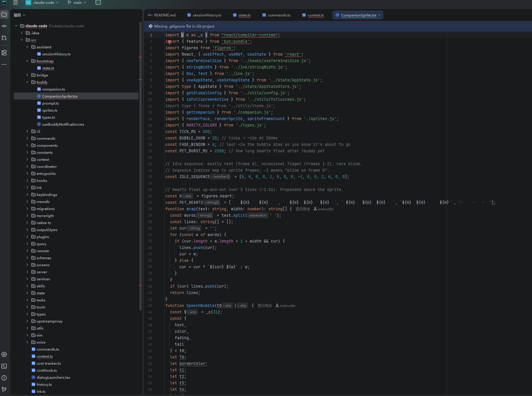Open the Commit tool window icon
This screenshot has height=396, width=532.
[4, 26]
